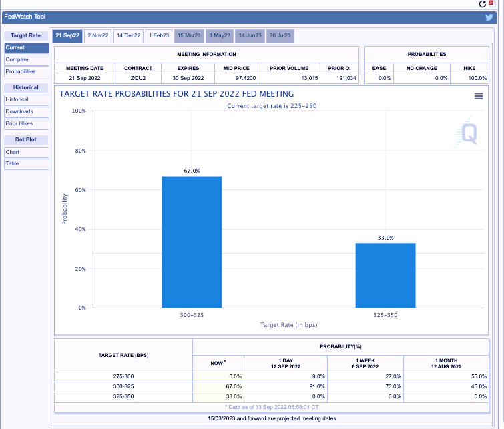Switch to the 1 Feb23 tab
504x429 pixels.
tap(158, 35)
